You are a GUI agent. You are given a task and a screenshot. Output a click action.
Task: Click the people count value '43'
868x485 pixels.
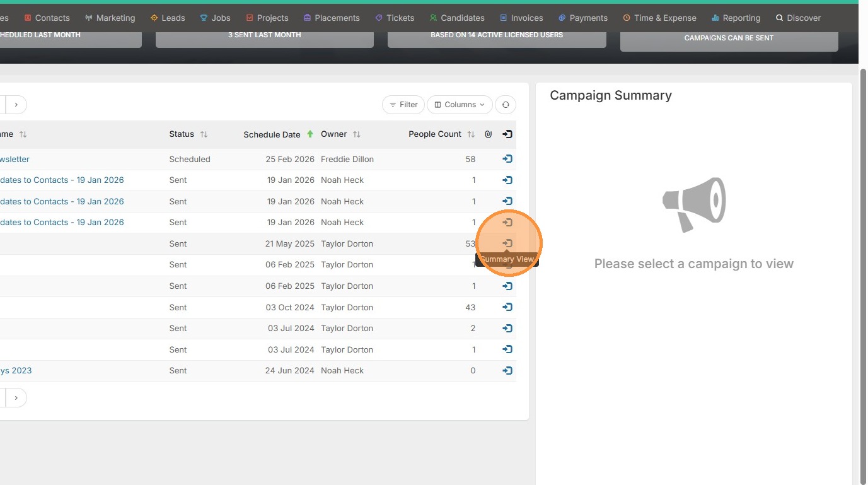pos(470,307)
